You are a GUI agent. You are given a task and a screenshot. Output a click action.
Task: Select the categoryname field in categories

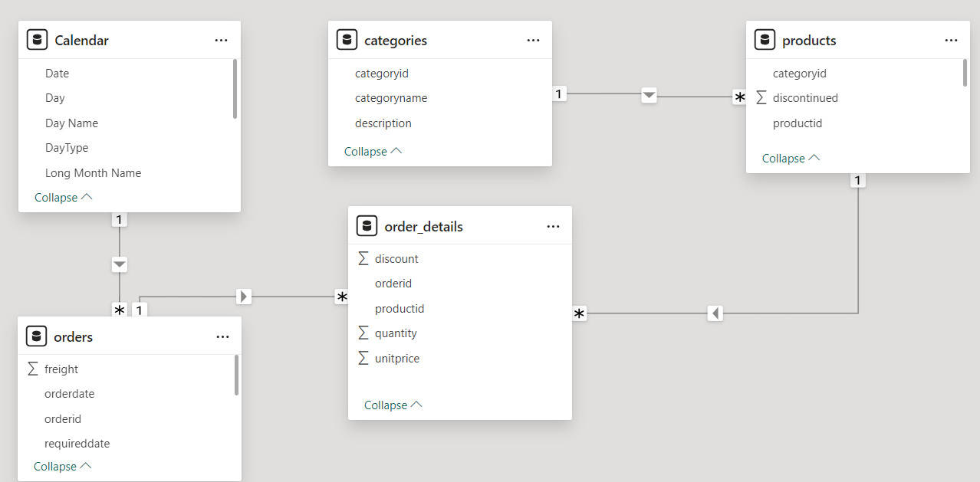pyautogui.click(x=391, y=98)
